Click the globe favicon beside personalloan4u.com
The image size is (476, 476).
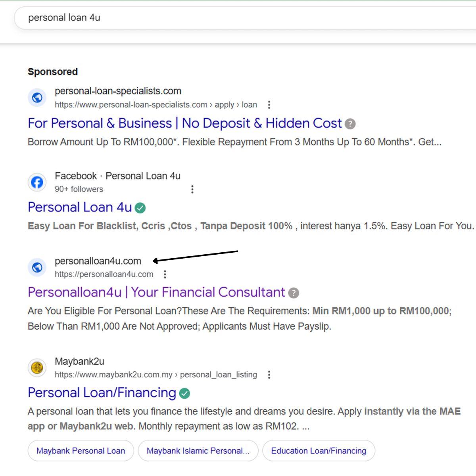[x=37, y=267]
